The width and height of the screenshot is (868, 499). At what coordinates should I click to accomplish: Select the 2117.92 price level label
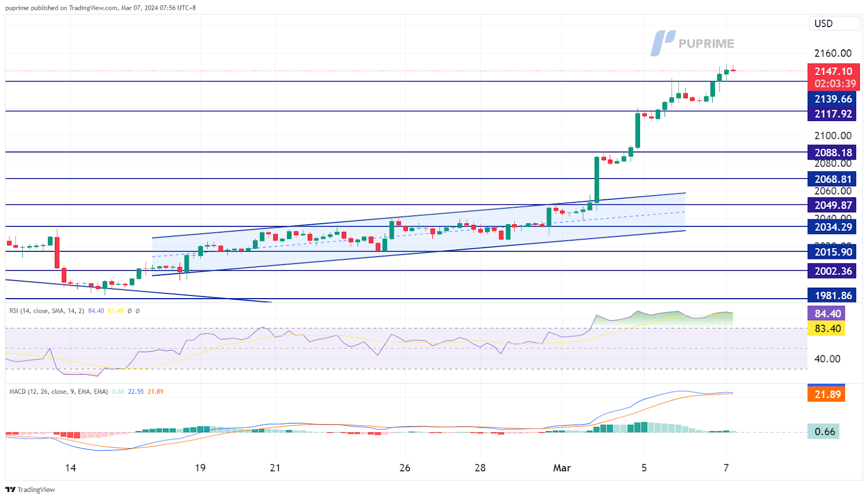point(832,114)
